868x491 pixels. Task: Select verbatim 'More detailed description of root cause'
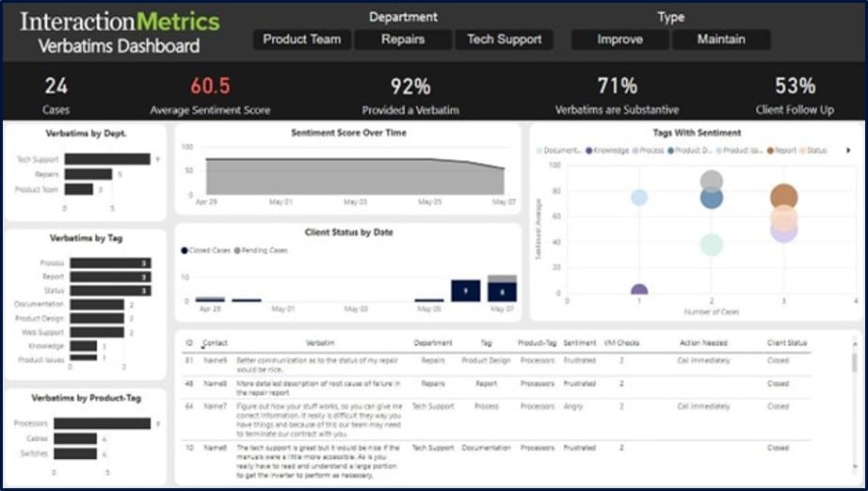[318, 388]
